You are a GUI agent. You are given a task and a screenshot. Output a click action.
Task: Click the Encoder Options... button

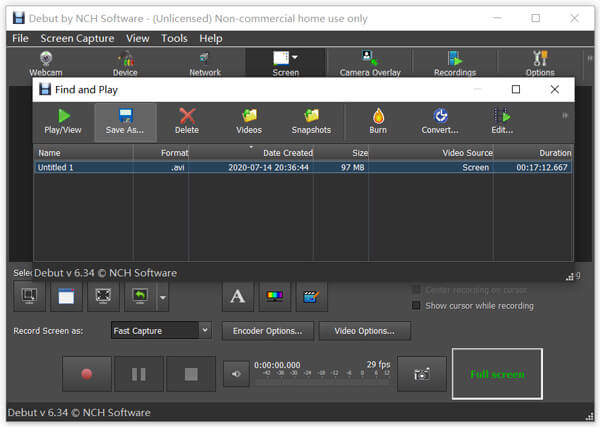[x=267, y=331]
